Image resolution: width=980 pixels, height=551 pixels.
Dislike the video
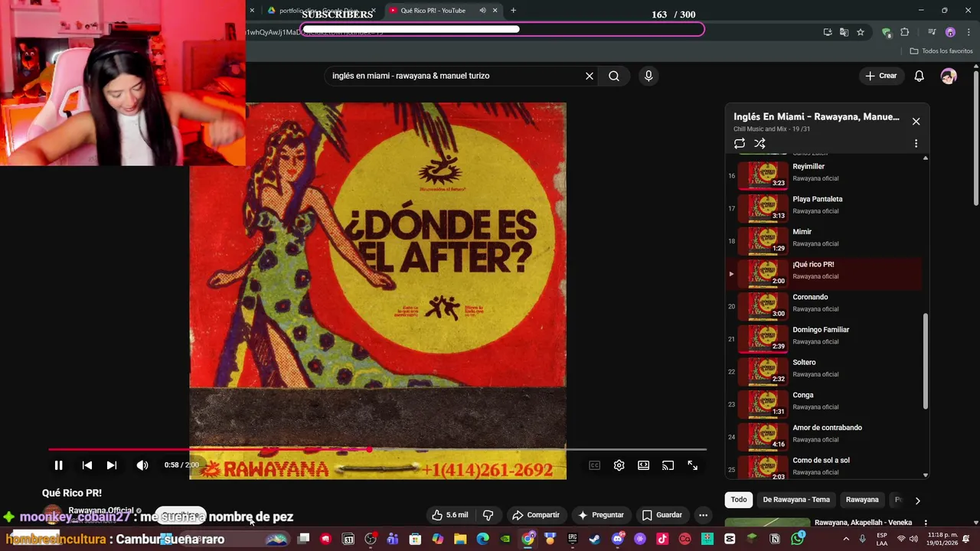coord(488,515)
